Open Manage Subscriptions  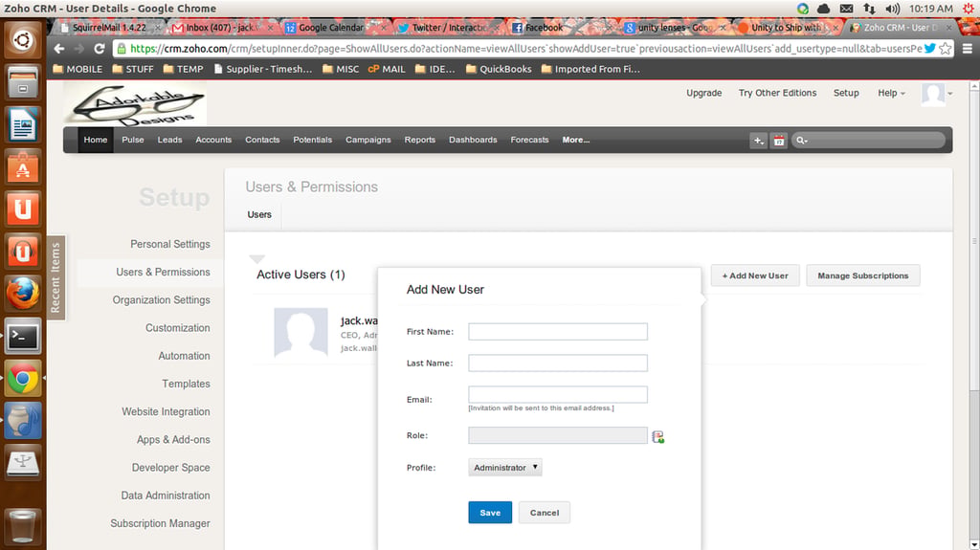click(863, 275)
